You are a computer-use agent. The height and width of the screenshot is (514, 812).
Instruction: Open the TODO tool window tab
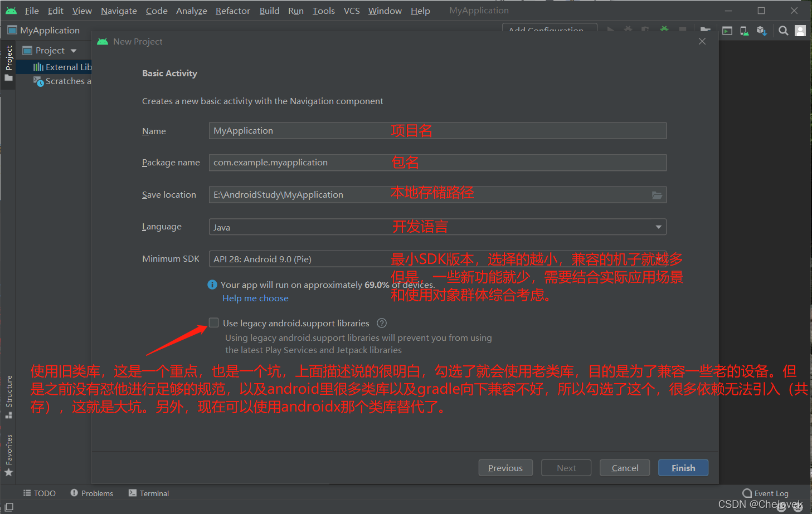coord(40,493)
